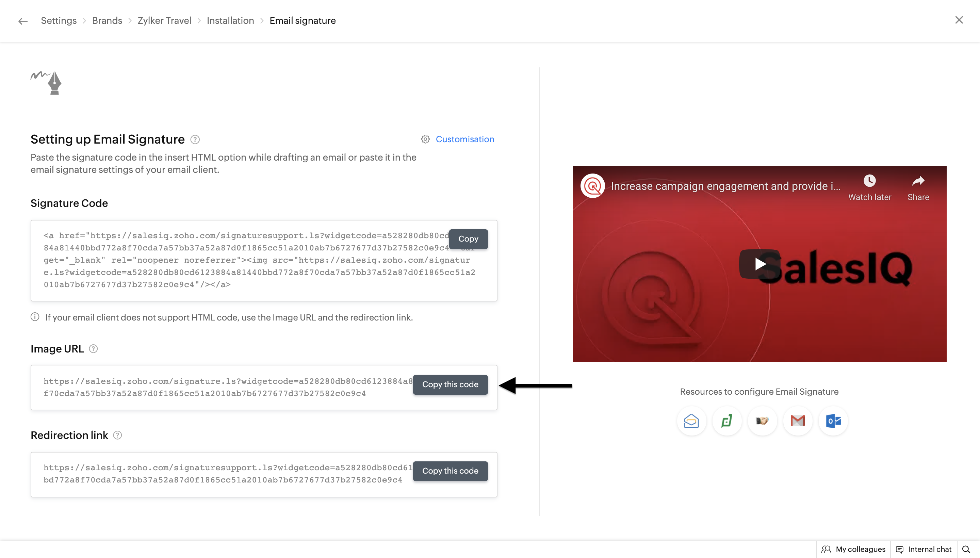Image resolution: width=980 pixels, height=558 pixels.
Task: Open Zylker Travel breadcrumb
Action: tap(164, 21)
